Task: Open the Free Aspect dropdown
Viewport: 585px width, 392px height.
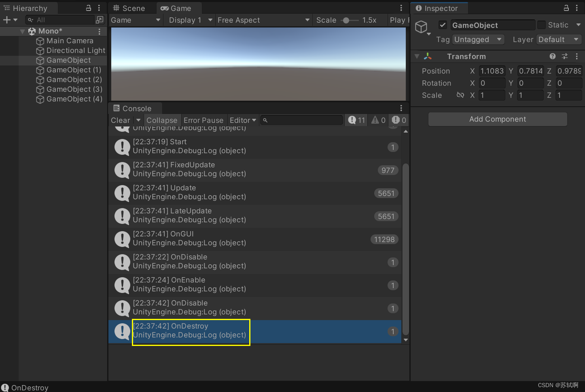Action: tap(263, 20)
